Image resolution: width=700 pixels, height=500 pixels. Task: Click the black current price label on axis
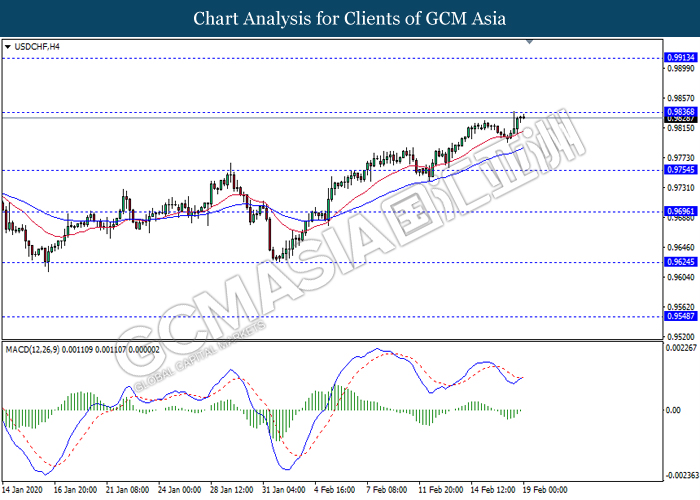coord(680,119)
